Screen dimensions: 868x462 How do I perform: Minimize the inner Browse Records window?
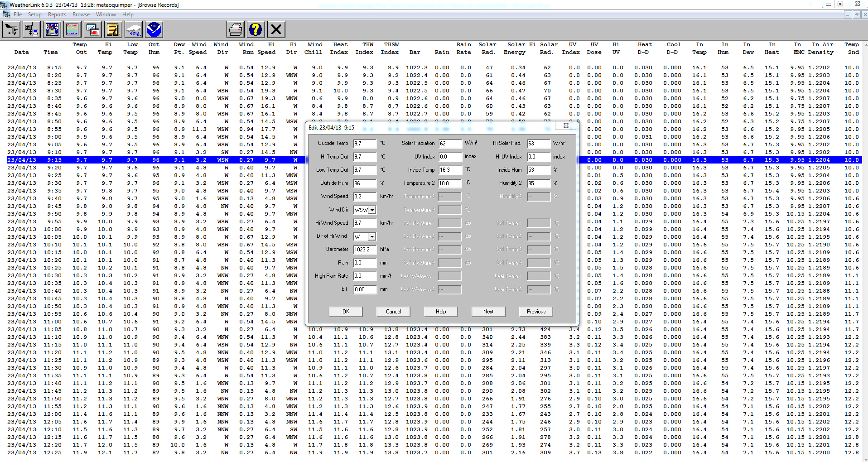848,14
